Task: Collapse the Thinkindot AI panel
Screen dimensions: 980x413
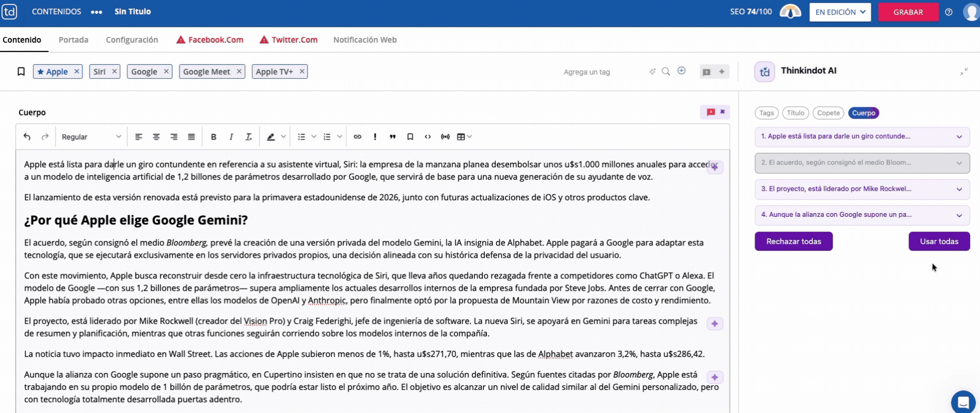Action: point(964,71)
